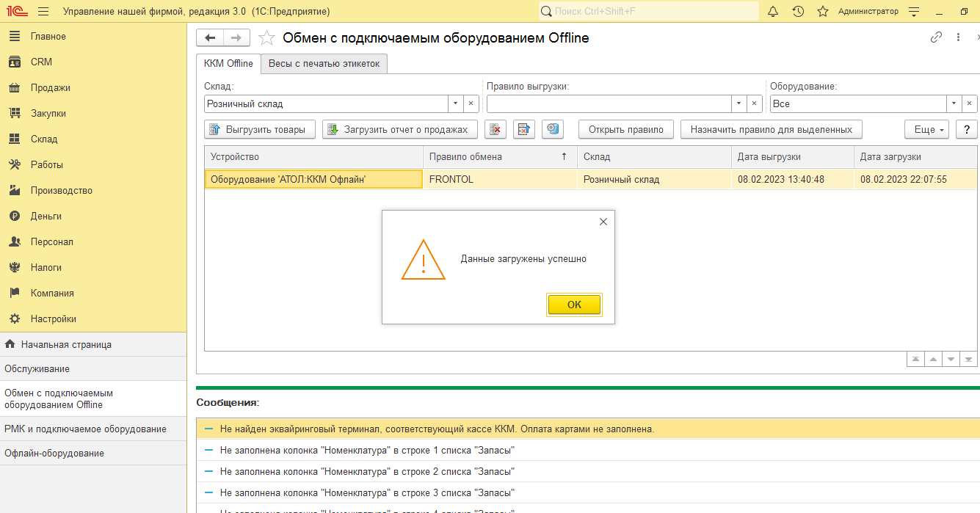Sort by Правило обмена column header
The width and height of the screenshot is (980, 513).
tap(499, 157)
